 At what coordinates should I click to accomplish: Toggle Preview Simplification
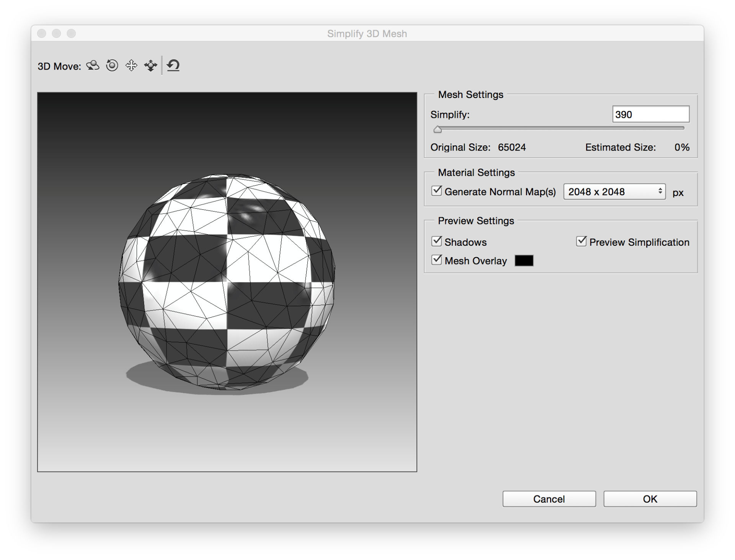(581, 241)
